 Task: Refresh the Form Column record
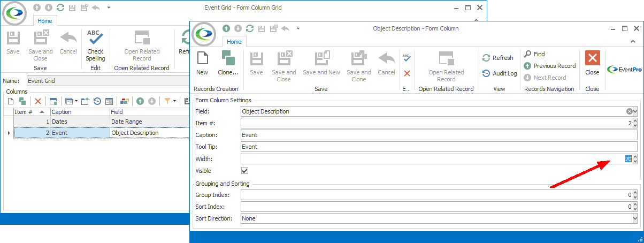click(x=497, y=58)
